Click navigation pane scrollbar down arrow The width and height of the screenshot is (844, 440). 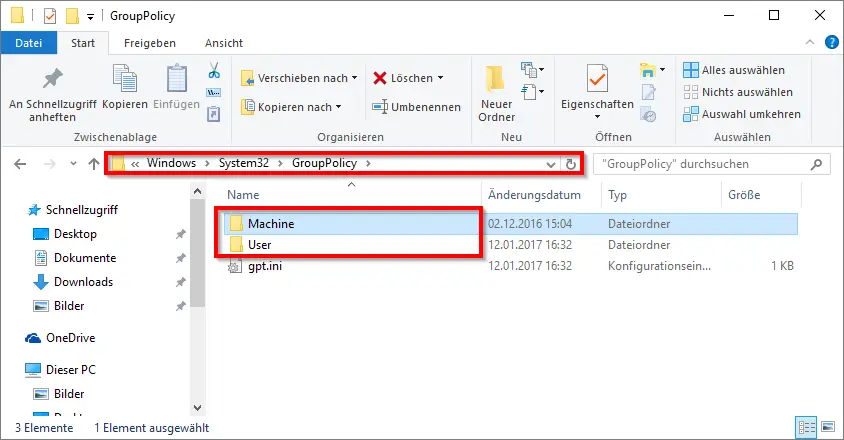198,408
